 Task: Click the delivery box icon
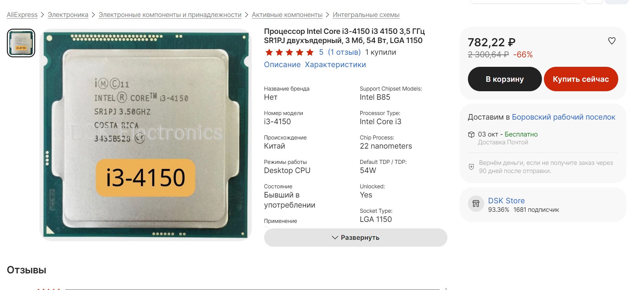coord(471,134)
